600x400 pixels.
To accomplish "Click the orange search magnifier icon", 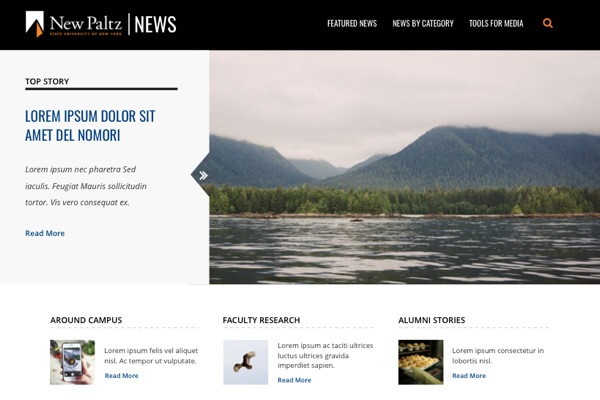I will (548, 23).
